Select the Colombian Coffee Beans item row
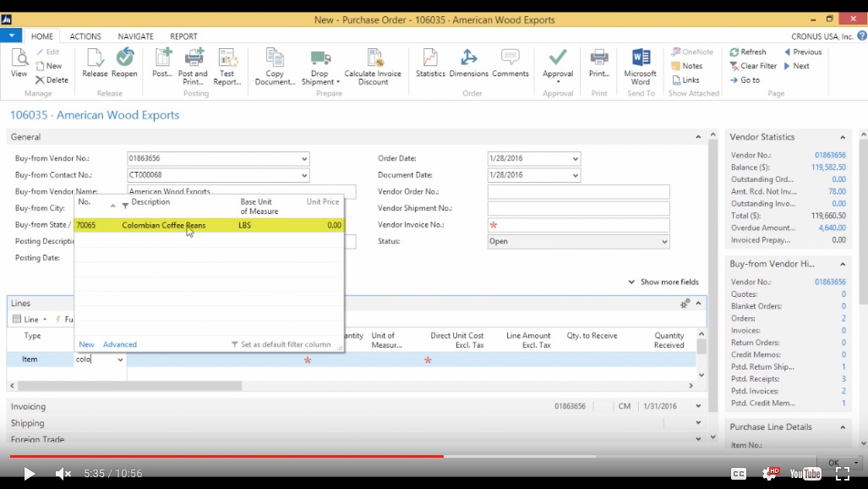The width and height of the screenshot is (868, 489). pyautogui.click(x=209, y=225)
